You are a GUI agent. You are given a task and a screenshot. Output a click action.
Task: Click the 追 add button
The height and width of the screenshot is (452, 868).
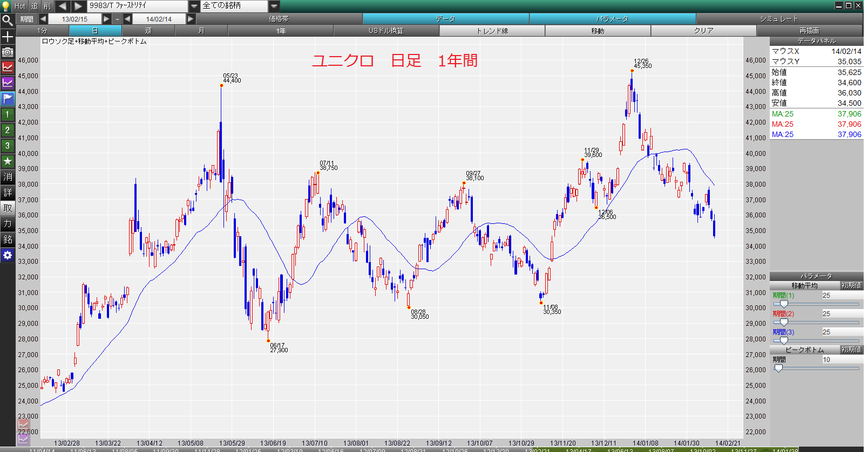(35, 6)
